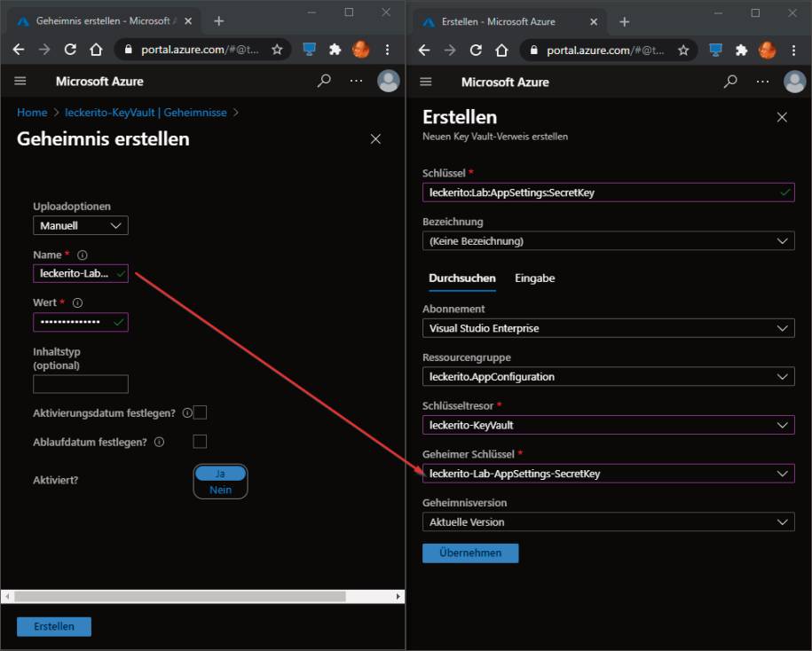Open Chrome three-dot menu in right browser window

[794, 51]
